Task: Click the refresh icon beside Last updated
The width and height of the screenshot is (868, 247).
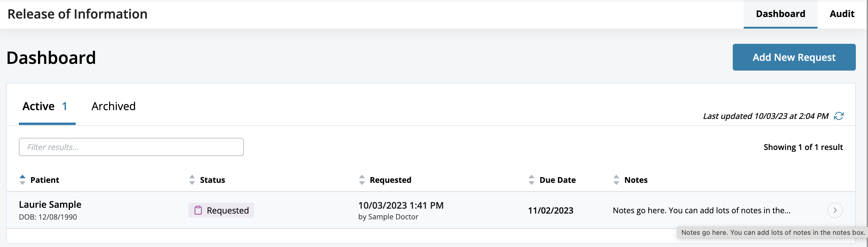Action: [x=838, y=116]
